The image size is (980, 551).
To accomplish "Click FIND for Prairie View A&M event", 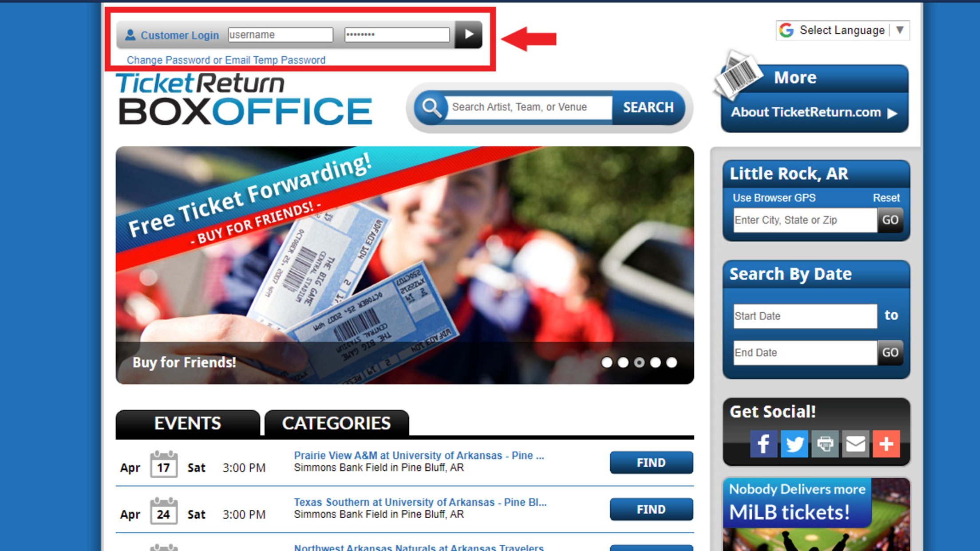I will pos(651,462).
